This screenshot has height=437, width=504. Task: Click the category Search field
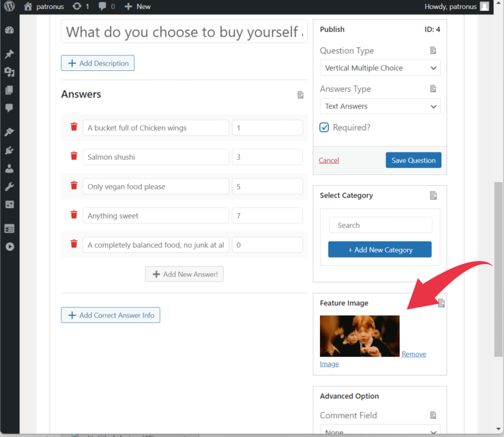tap(380, 225)
